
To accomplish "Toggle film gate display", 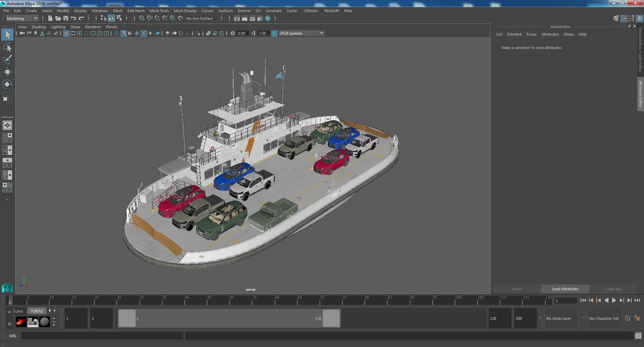I will 73,33.
